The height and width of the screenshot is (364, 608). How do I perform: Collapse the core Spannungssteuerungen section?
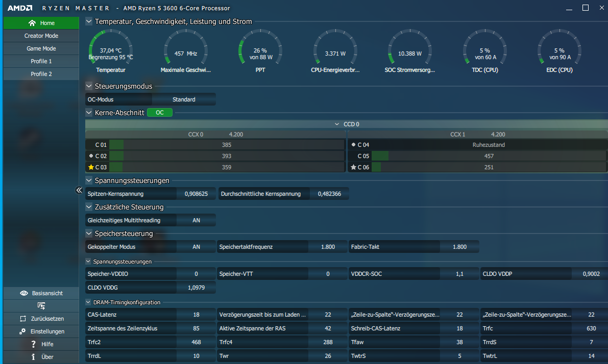pos(89,180)
